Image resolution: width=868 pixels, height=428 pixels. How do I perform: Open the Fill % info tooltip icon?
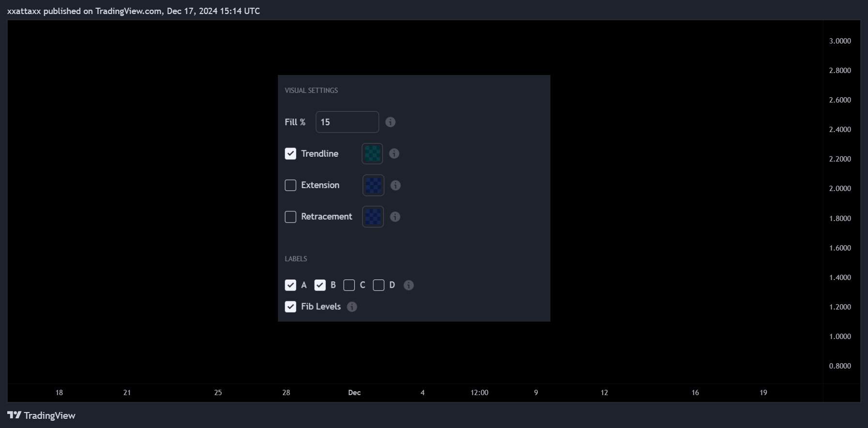pyautogui.click(x=390, y=122)
